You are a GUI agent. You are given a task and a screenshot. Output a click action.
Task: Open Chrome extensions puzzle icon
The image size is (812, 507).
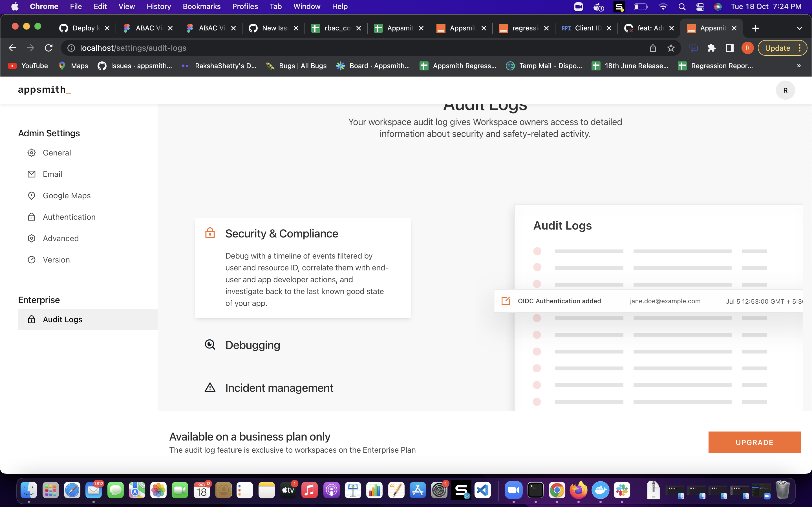[x=711, y=48]
